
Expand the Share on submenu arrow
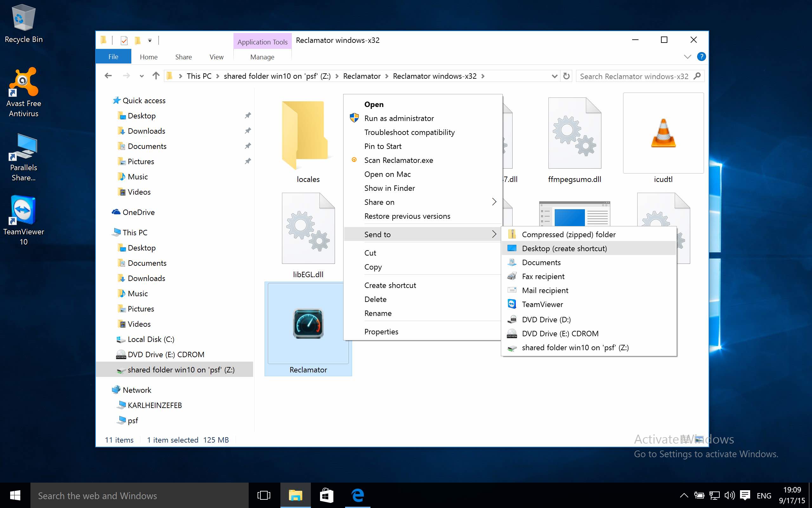[494, 202]
